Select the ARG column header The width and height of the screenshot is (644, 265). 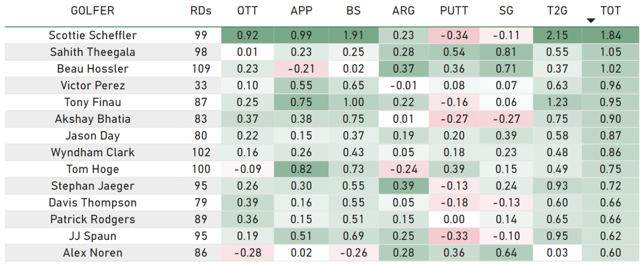click(x=403, y=10)
